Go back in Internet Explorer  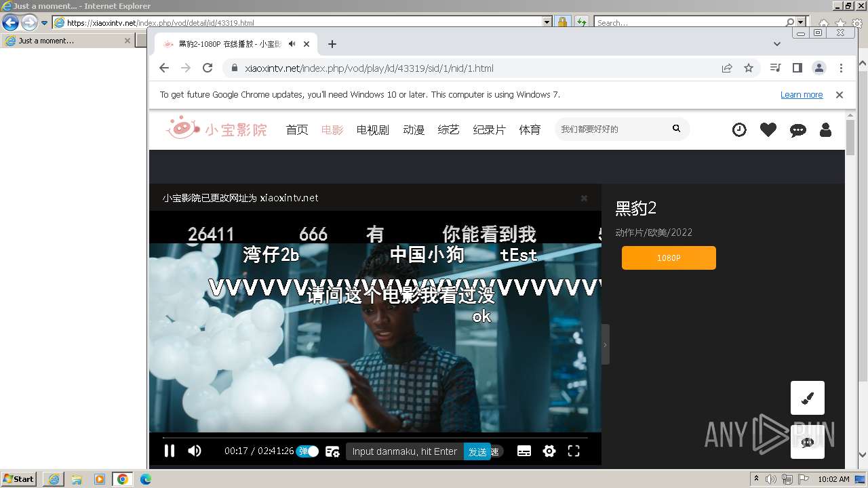pos(10,22)
